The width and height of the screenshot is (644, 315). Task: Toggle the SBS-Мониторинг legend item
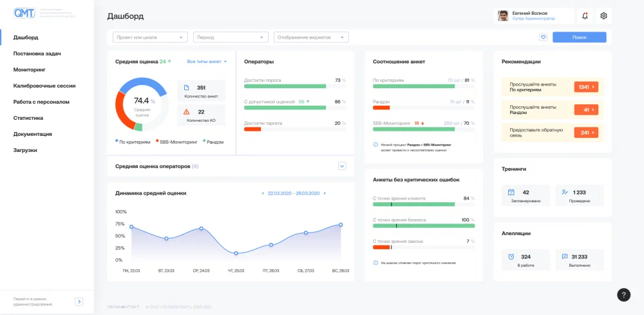pyautogui.click(x=176, y=142)
